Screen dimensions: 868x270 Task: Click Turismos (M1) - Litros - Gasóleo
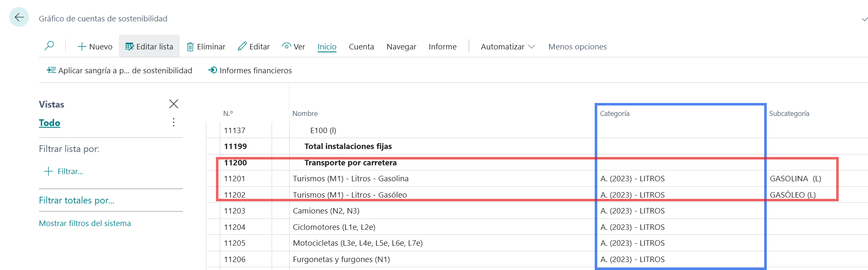(x=350, y=195)
